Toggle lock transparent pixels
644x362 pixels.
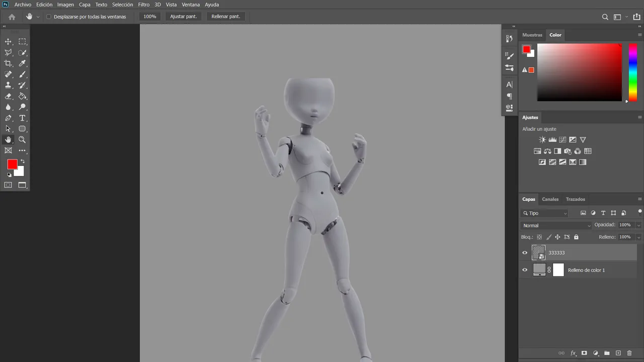[x=539, y=237]
